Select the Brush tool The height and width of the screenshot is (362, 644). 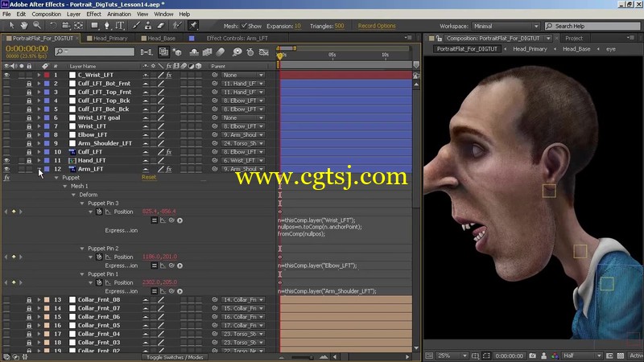tap(136, 26)
